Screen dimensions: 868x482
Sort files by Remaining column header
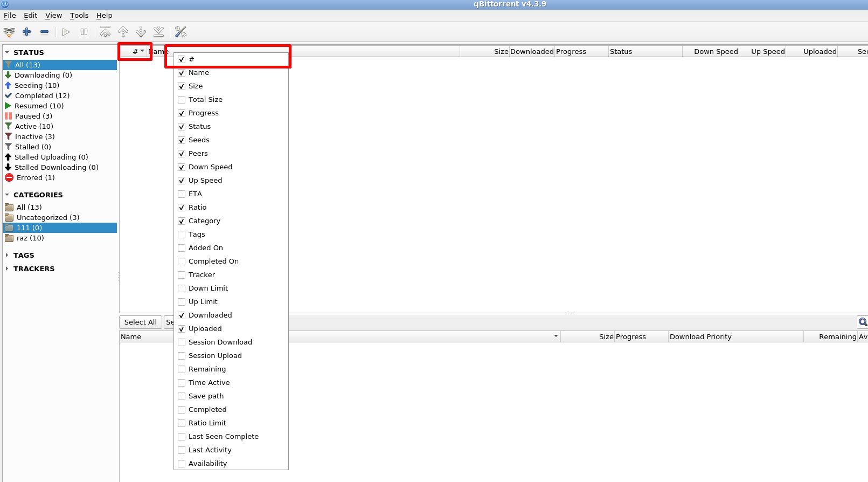pos(830,336)
